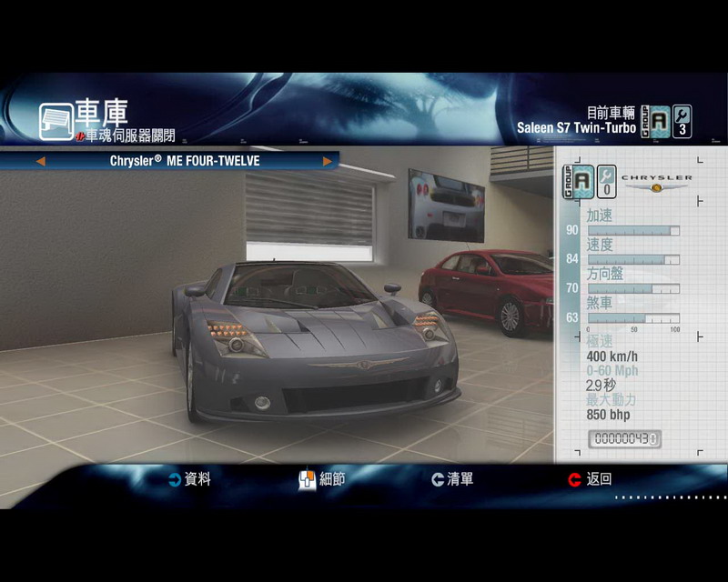Click the red back arrow icon
Viewport: 728px width, 582px height.
[x=574, y=479]
